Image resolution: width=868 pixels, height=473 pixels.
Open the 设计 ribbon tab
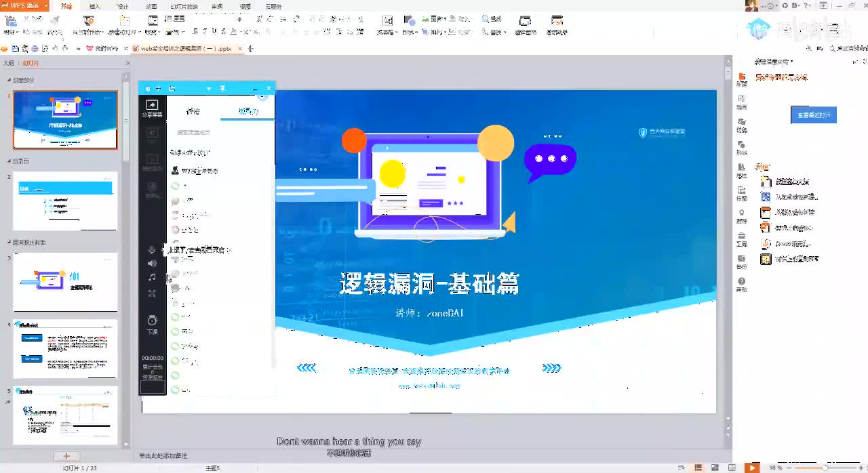(123, 6)
